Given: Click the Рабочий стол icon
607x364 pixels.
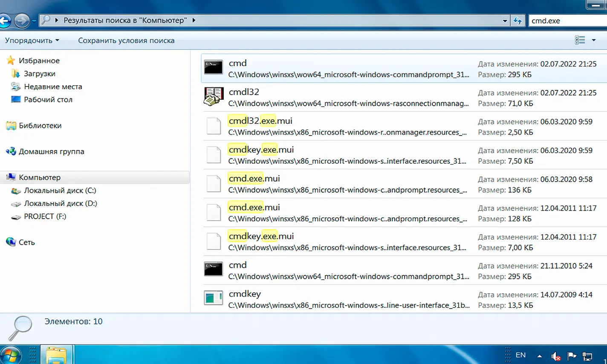Looking at the screenshot, I should point(16,99).
